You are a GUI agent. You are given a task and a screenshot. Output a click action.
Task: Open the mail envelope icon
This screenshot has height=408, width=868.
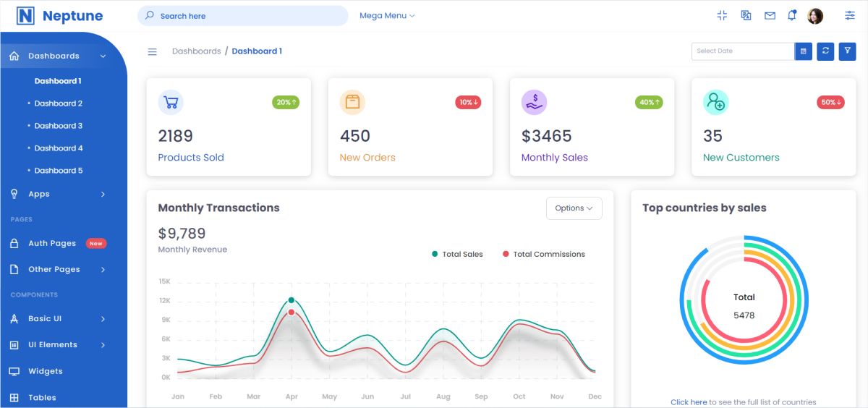click(x=770, y=16)
